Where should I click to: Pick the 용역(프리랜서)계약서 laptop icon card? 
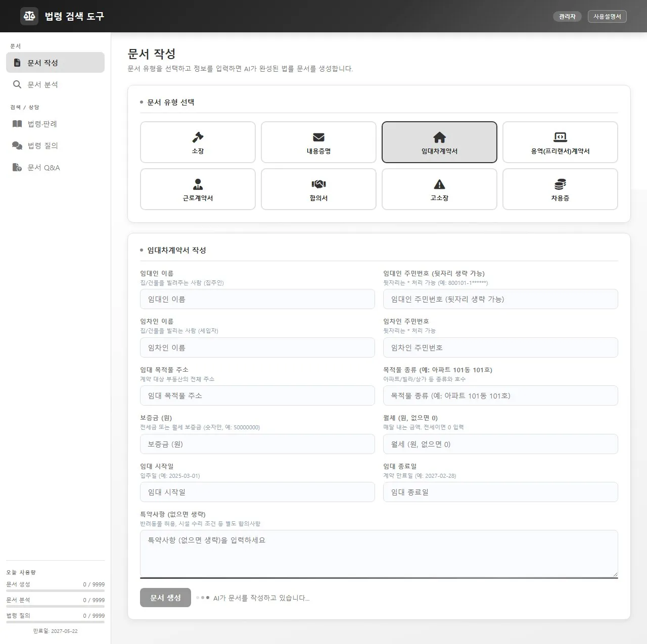coord(560,142)
